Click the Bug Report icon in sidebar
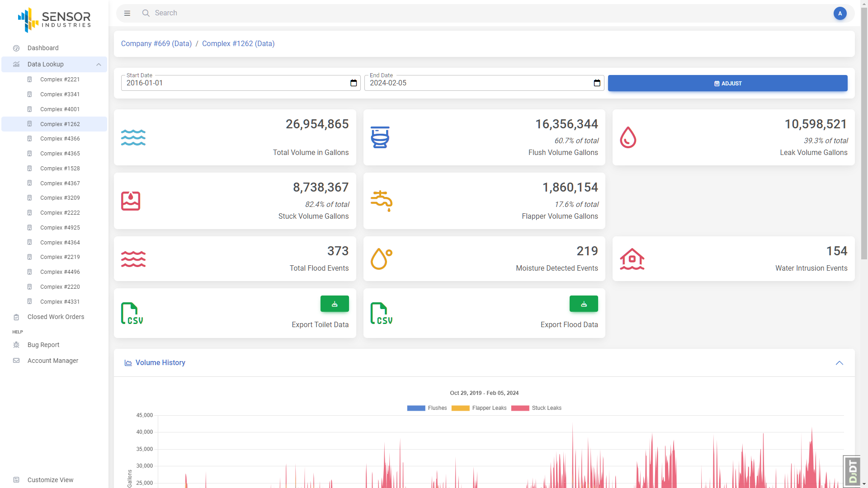Screen dimensions: 868x488 [x=16, y=345]
